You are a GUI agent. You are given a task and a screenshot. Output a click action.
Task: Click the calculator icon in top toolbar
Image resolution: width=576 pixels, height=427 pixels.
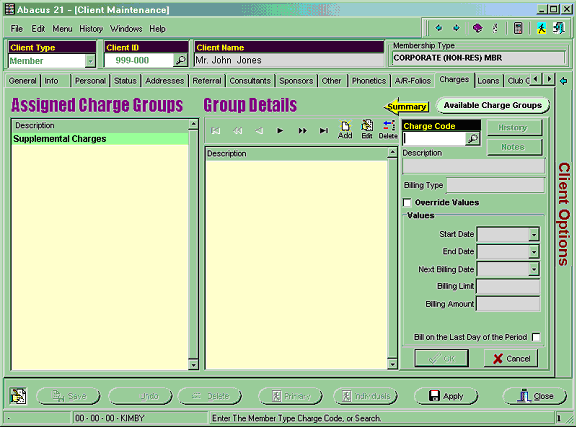tap(518, 28)
